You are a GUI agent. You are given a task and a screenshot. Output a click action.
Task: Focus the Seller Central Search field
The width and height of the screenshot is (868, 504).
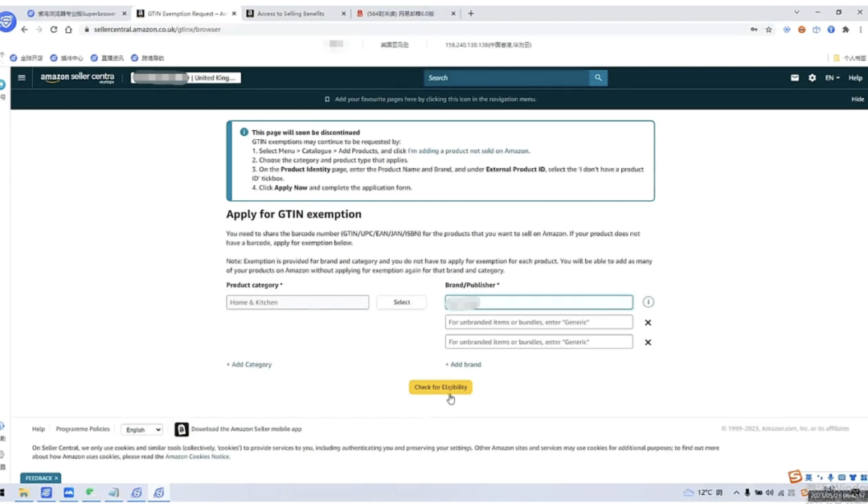506,77
